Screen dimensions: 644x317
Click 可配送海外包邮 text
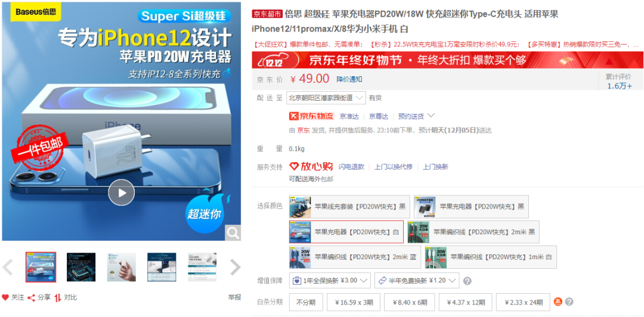pyautogui.click(x=311, y=179)
